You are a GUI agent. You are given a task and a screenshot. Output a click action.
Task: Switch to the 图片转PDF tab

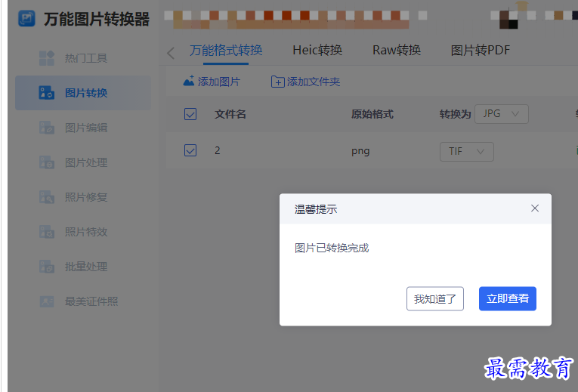(481, 50)
